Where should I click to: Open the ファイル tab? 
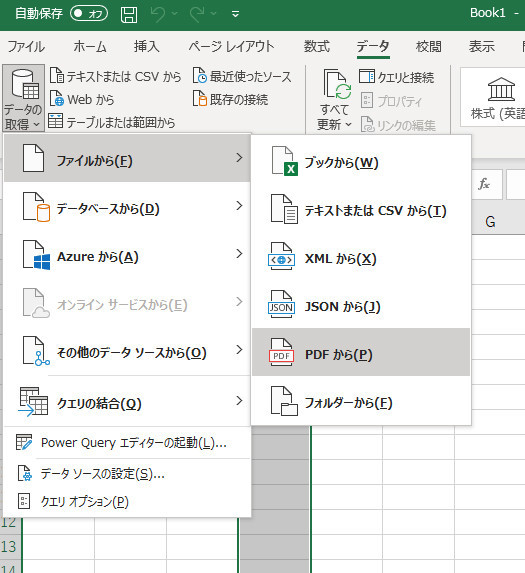coord(26,47)
